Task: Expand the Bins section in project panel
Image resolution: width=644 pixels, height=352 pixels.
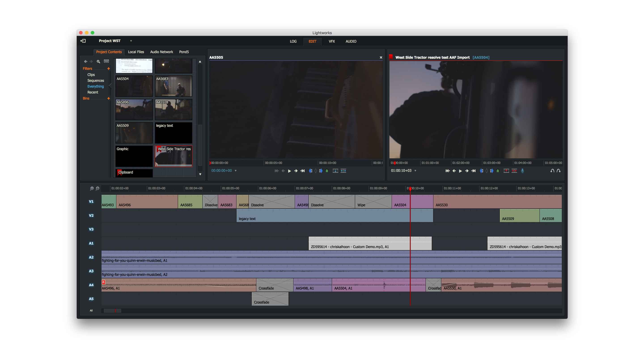Action: tap(87, 98)
